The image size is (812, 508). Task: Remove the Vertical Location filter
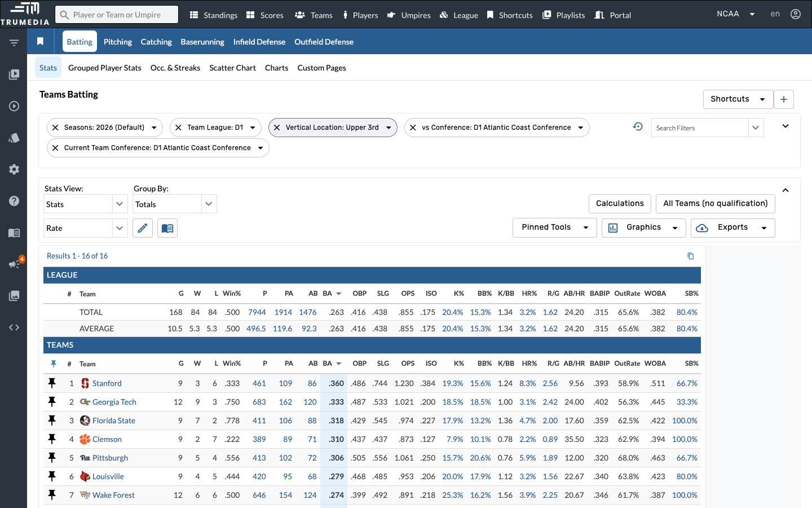(277, 128)
